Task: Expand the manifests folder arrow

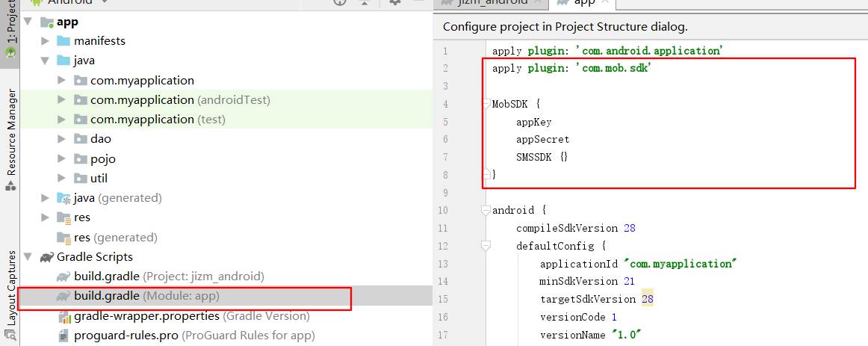Action: 46,41
